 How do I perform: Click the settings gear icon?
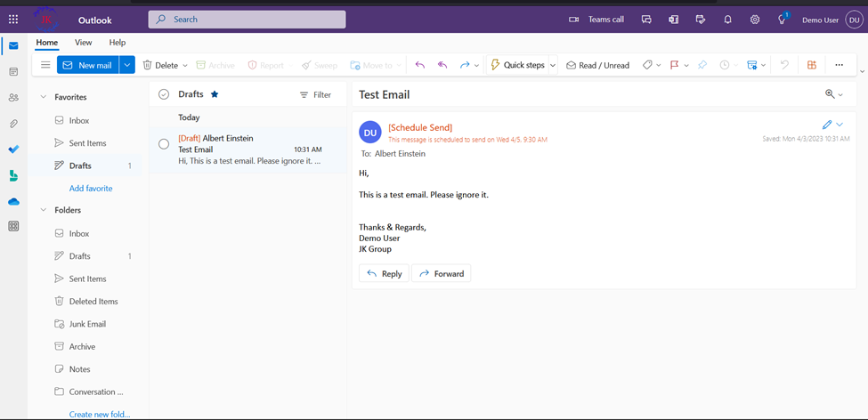tap(754, 20)
